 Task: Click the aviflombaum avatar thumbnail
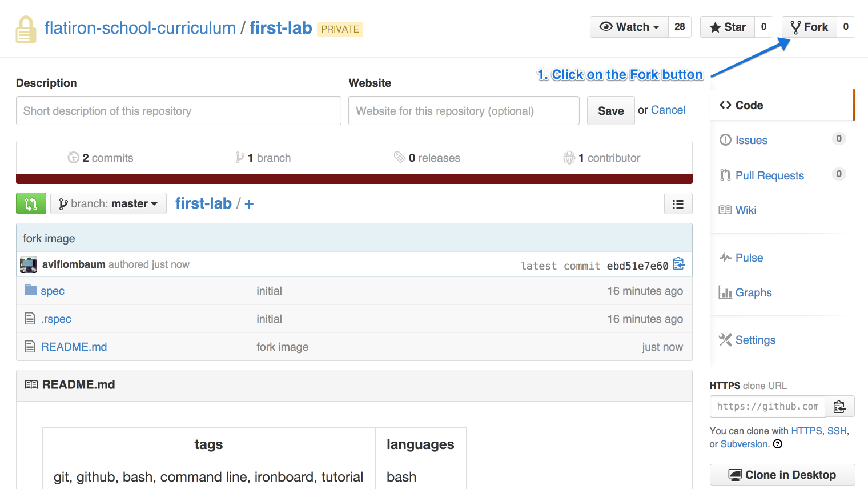tap(29, 264)
